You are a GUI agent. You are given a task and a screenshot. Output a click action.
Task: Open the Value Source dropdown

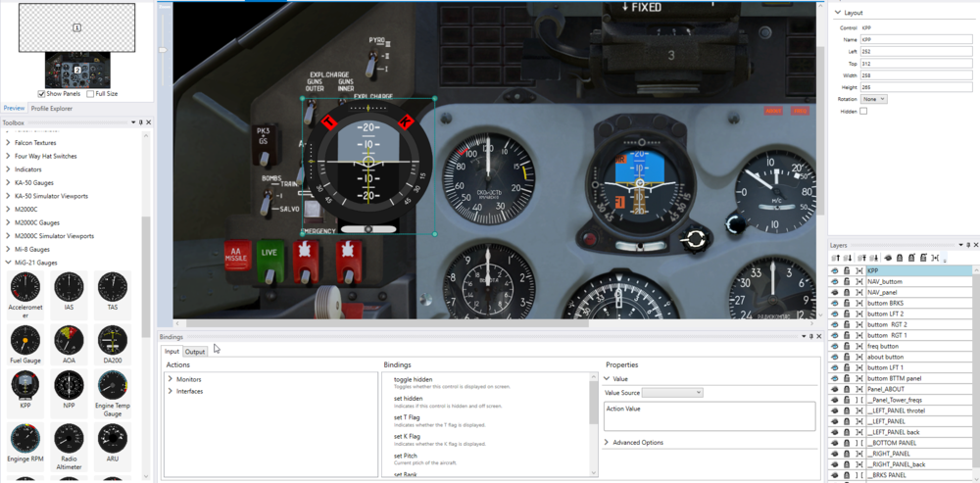672,393
